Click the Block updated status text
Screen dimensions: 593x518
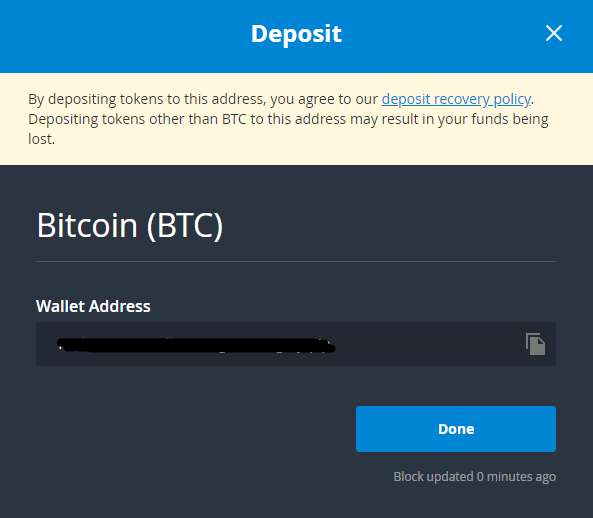[x=475, y=476]
